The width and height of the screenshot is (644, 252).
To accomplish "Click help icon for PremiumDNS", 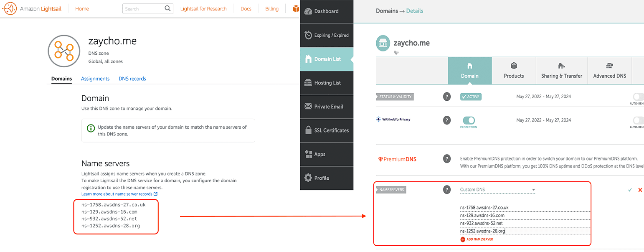I will 447,159.
